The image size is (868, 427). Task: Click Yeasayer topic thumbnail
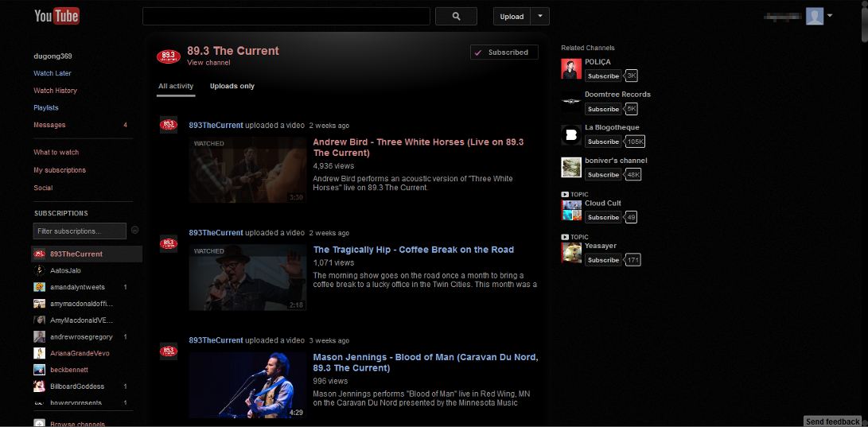[571, 253]
